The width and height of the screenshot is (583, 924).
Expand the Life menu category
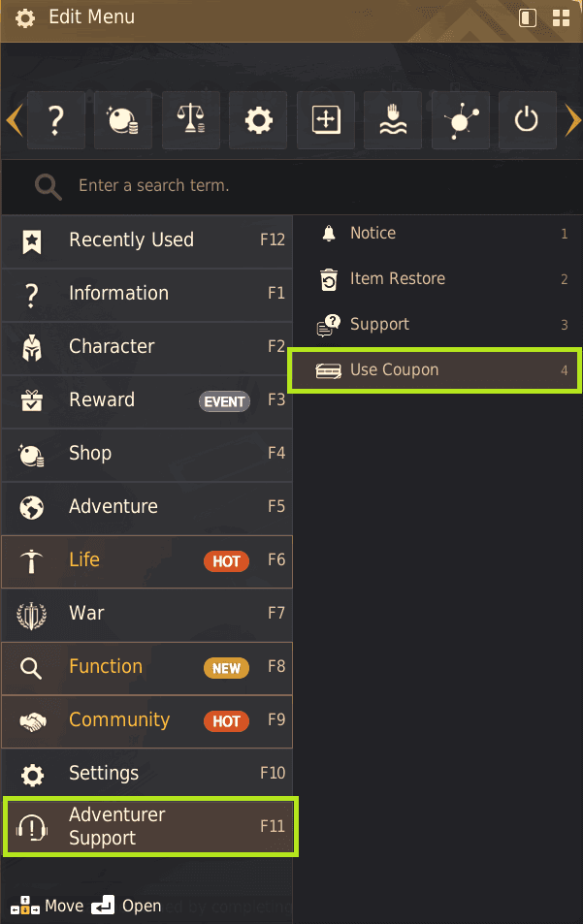(146, 560)
